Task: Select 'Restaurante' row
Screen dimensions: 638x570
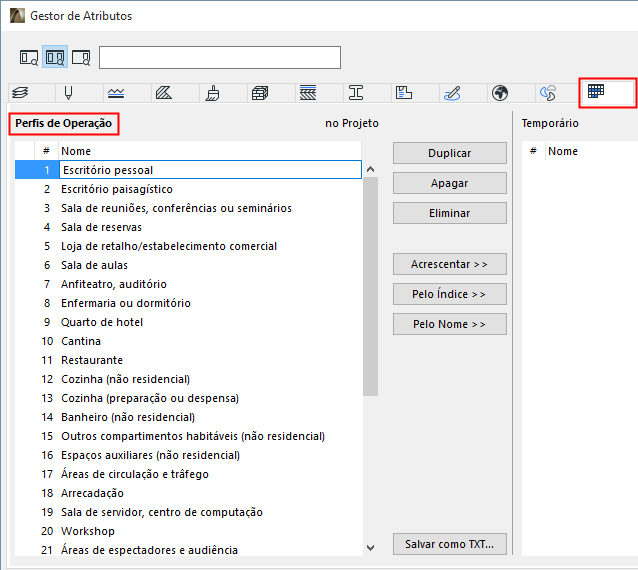Action: coord(188,360)
